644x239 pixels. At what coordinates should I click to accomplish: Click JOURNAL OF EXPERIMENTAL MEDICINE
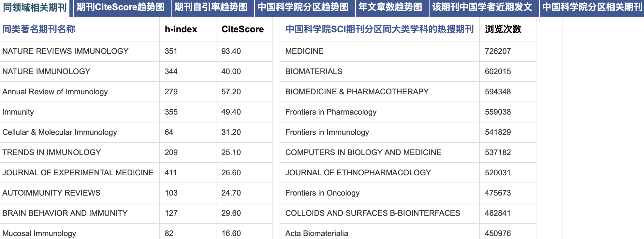(x=78, y=173)
